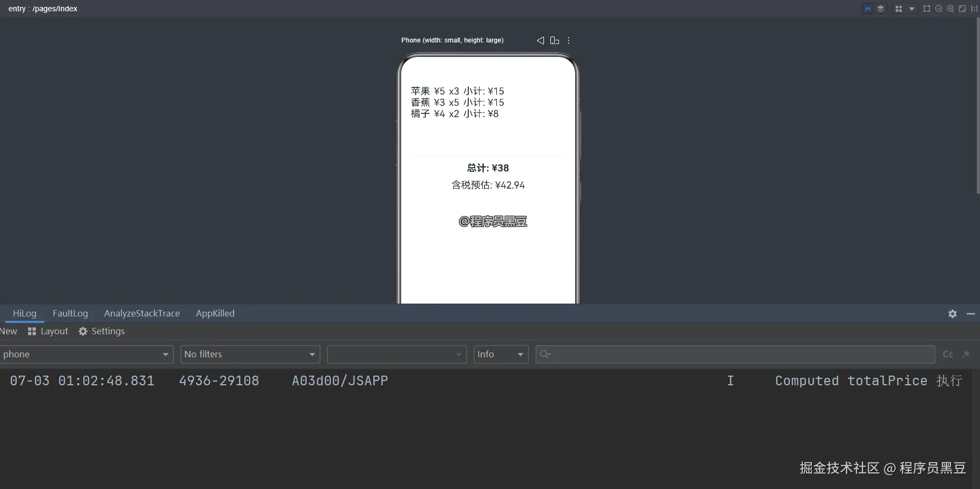Reset preview to 1:1 scale
The width and height of the screenshot is (980, 489).
coord(974,9)
